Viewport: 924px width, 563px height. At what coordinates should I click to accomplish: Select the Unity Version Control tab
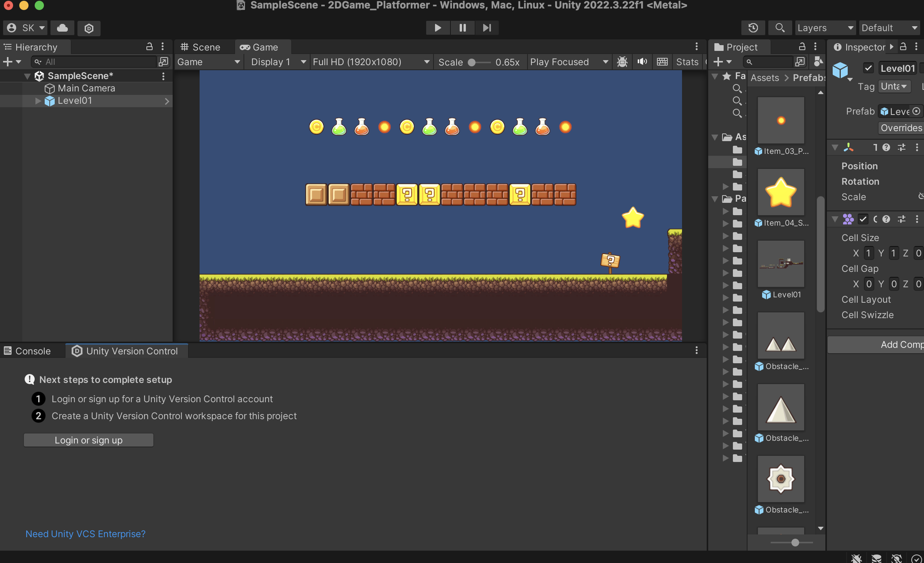[x=126, y=351]
